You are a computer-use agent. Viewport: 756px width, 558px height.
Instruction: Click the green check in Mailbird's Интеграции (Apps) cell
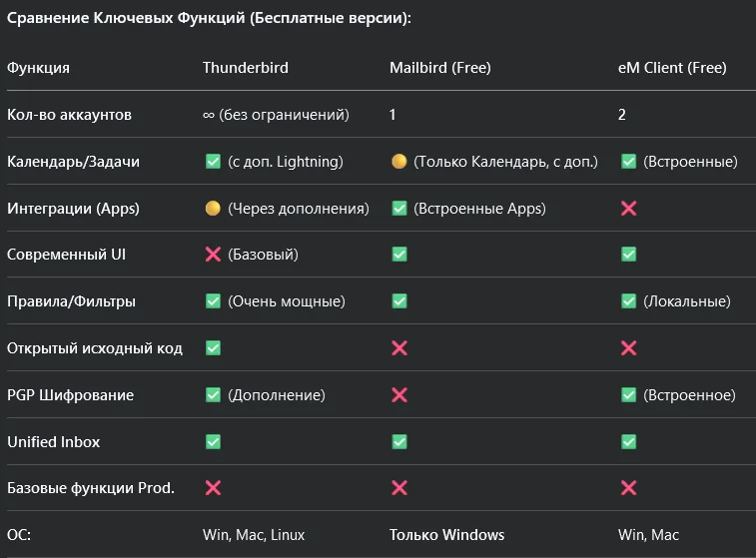pyautogui.click(x=399, y=209)
